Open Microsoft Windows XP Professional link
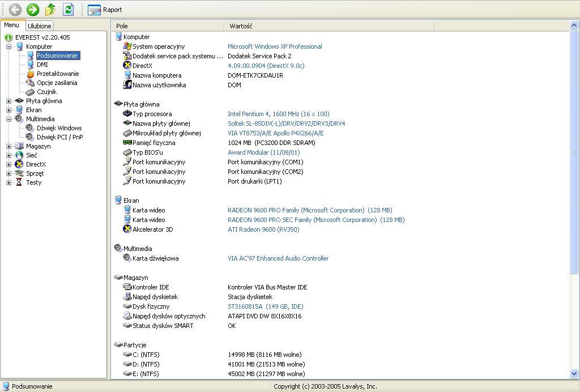This screenshot has height=392, width=580. coord(275,46)
